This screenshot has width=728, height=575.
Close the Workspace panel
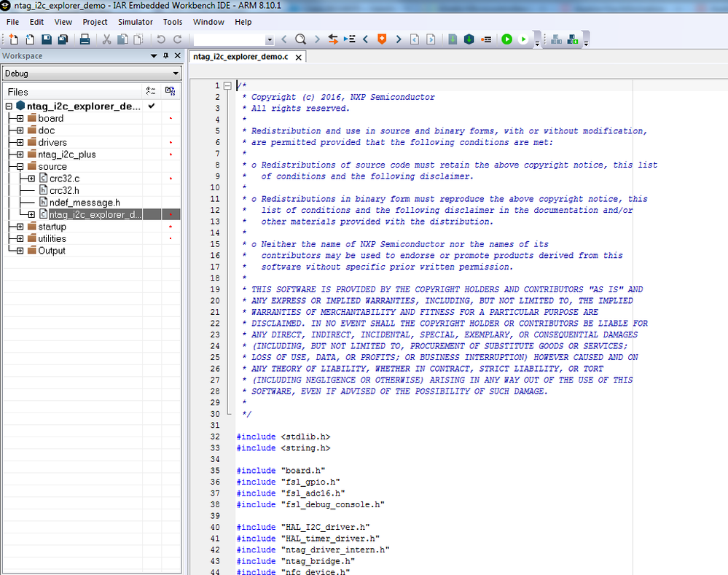[x=177, y=55]
